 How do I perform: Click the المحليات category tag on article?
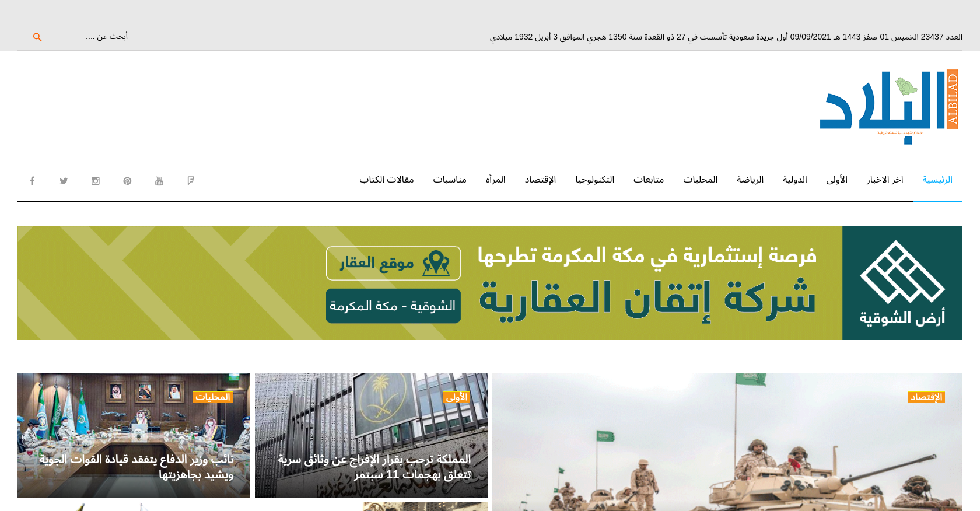[x=213, y=397]
